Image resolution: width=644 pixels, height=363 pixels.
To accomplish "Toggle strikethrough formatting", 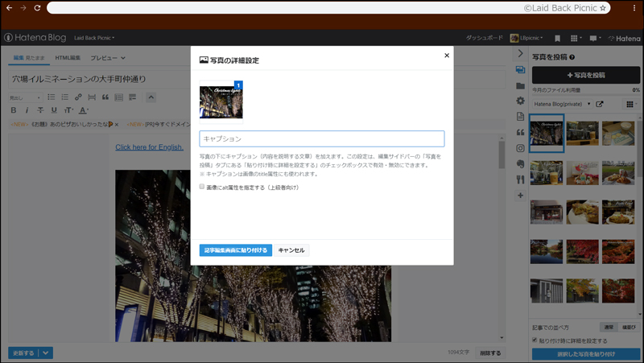I will [x=40, y=110].
